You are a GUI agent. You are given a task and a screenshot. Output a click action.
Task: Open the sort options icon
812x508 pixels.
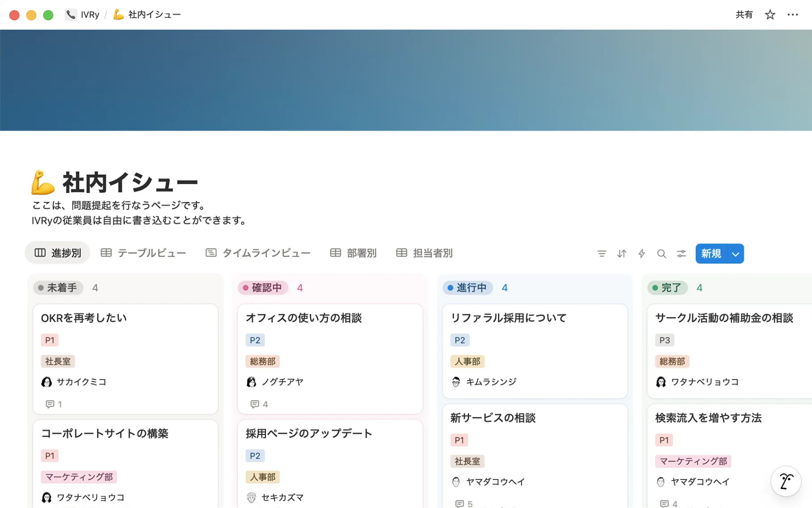[x=621, y=253]
